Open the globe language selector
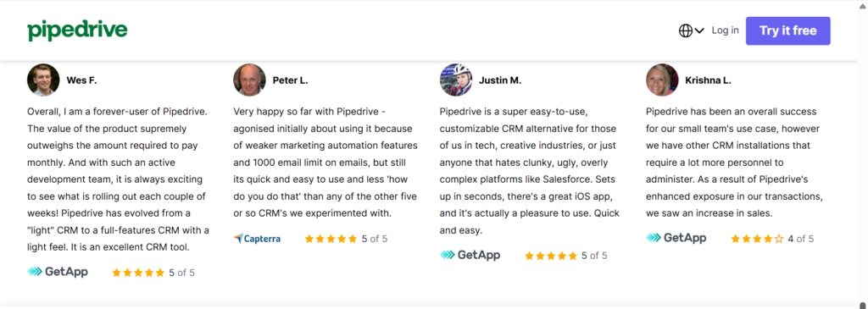 (x=685, y=31)
